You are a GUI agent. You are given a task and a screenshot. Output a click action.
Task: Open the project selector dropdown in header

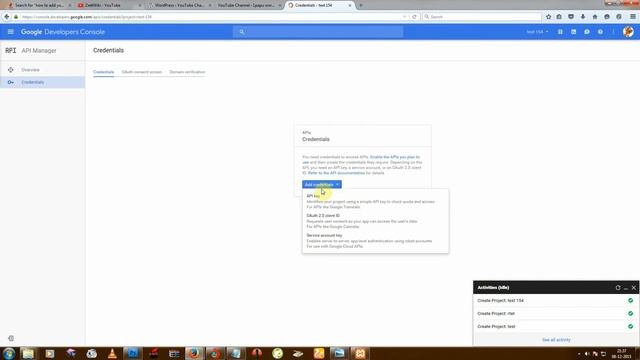[537, 32]
